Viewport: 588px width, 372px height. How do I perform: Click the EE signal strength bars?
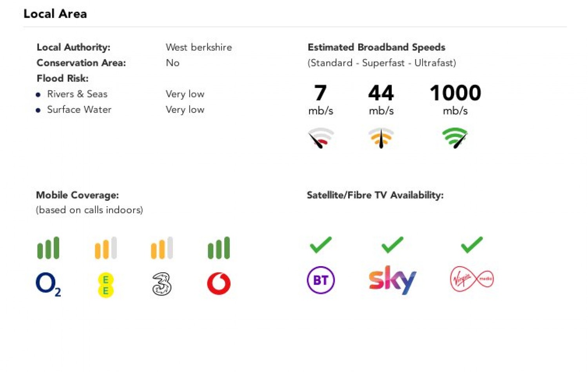tap(106, 248)
